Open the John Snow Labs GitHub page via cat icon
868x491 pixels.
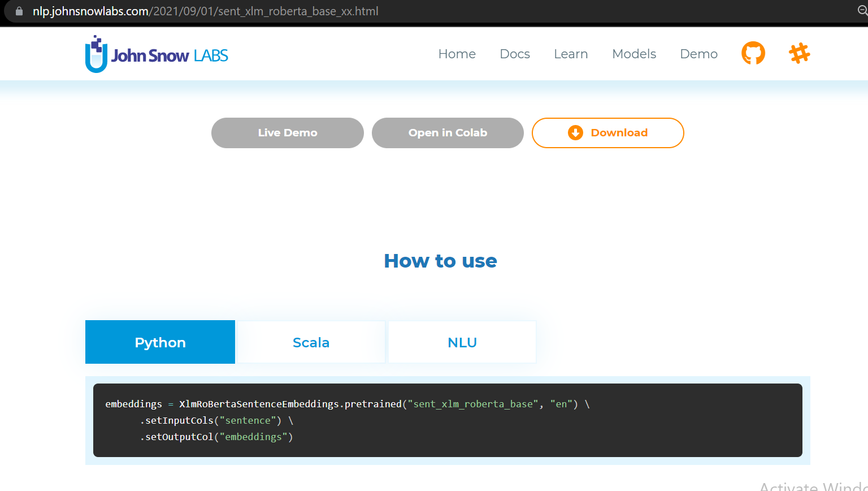point(753,53)
